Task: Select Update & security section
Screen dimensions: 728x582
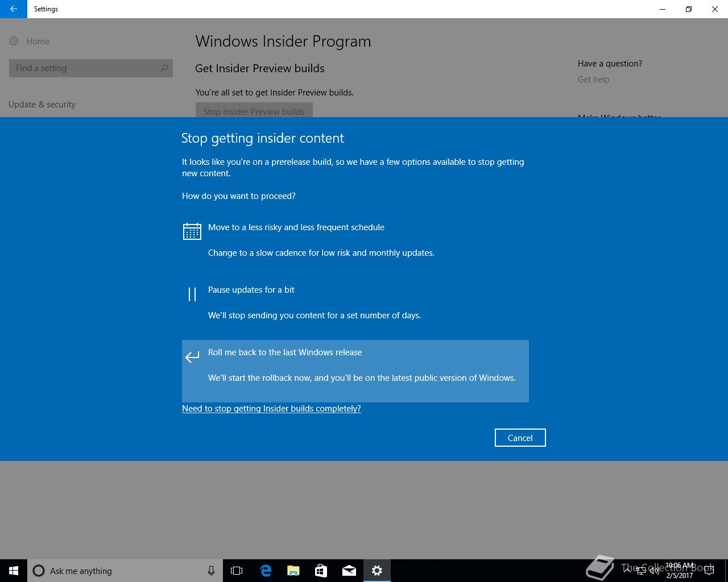Action: 42,105
